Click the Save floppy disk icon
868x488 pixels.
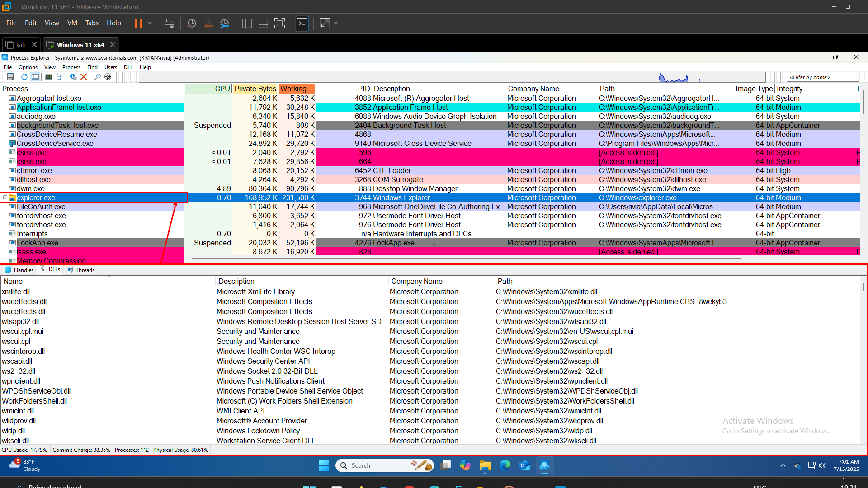[x=10, y=77]
